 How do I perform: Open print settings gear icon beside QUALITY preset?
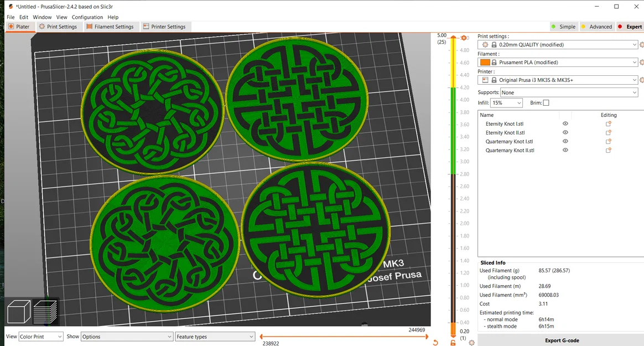[642, 45]
